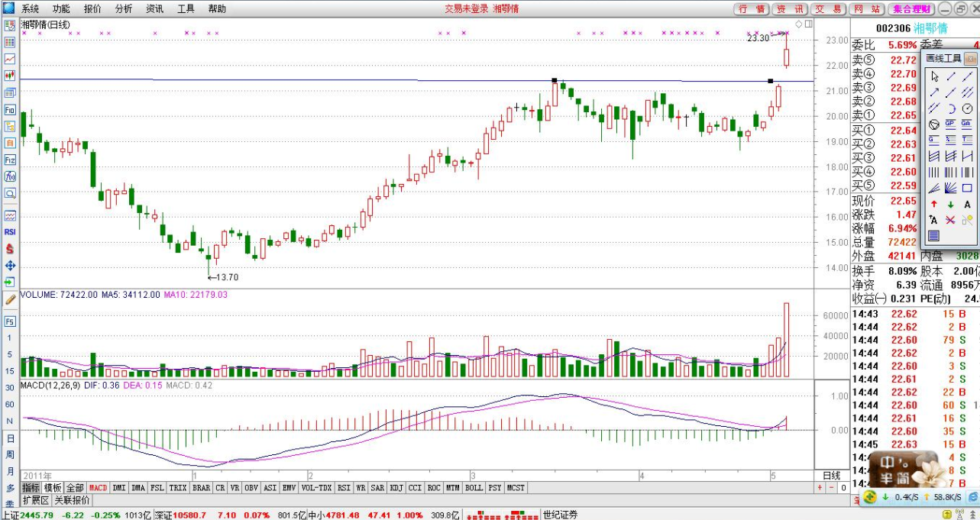Select the 月 monthly period button
The width and height of the screenshot is (980, 520).
coord(10,472)
